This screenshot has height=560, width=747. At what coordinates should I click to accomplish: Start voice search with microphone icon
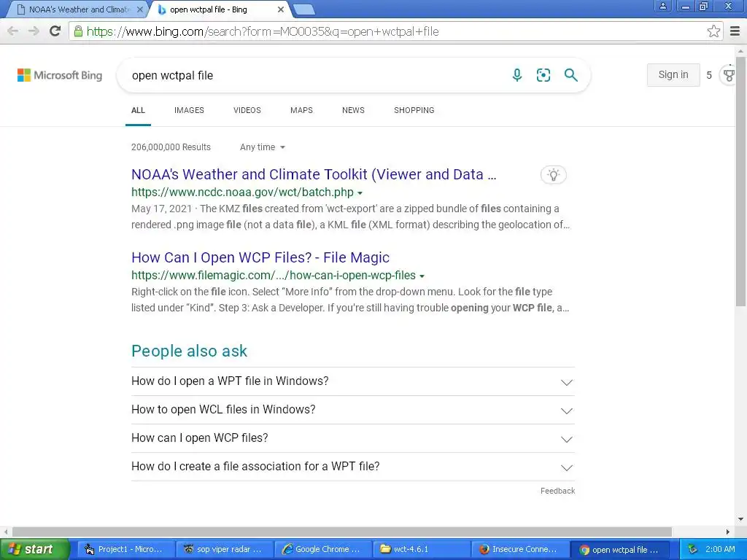pyautogui.click(x=517, y=75)
